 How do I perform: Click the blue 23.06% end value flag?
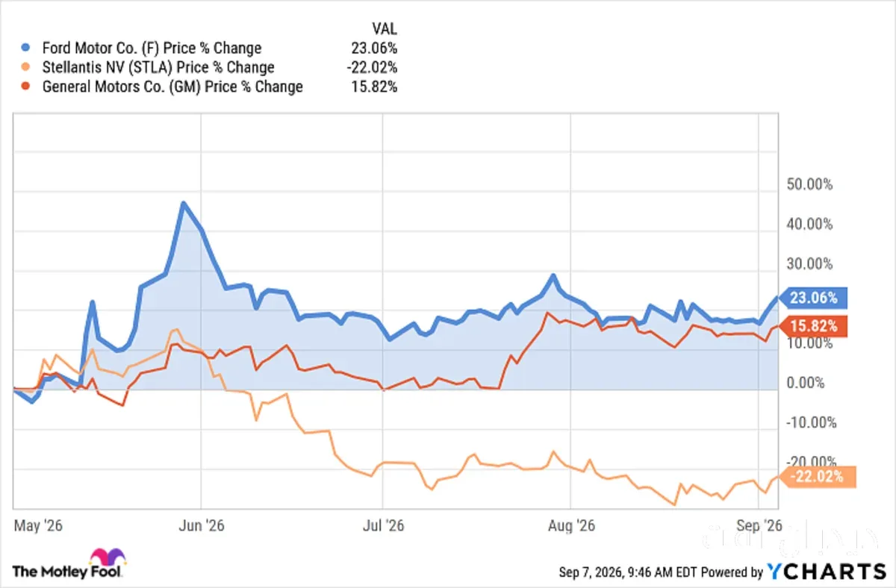pyautogui.click(x=812, y=298)
